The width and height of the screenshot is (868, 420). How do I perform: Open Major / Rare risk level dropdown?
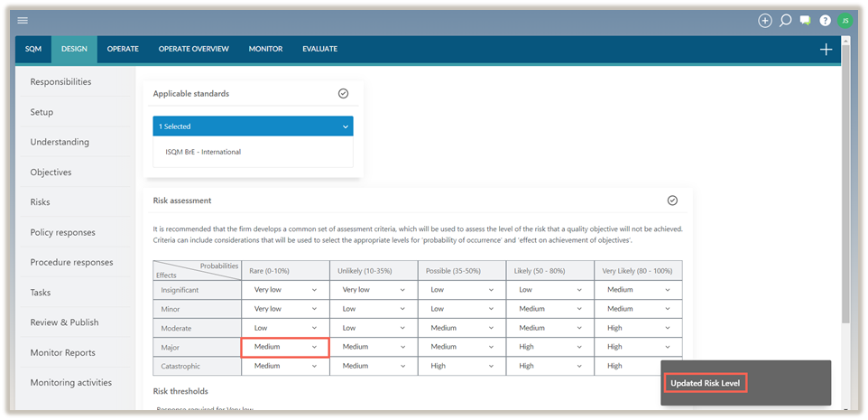click(284, 347)
